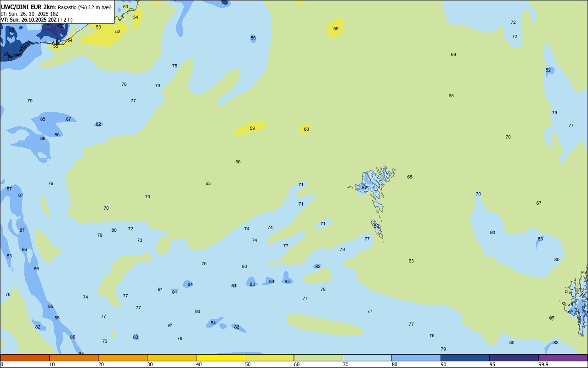Click the '40' colorbar tick label

pyautogui.click(x=199, y=364)
